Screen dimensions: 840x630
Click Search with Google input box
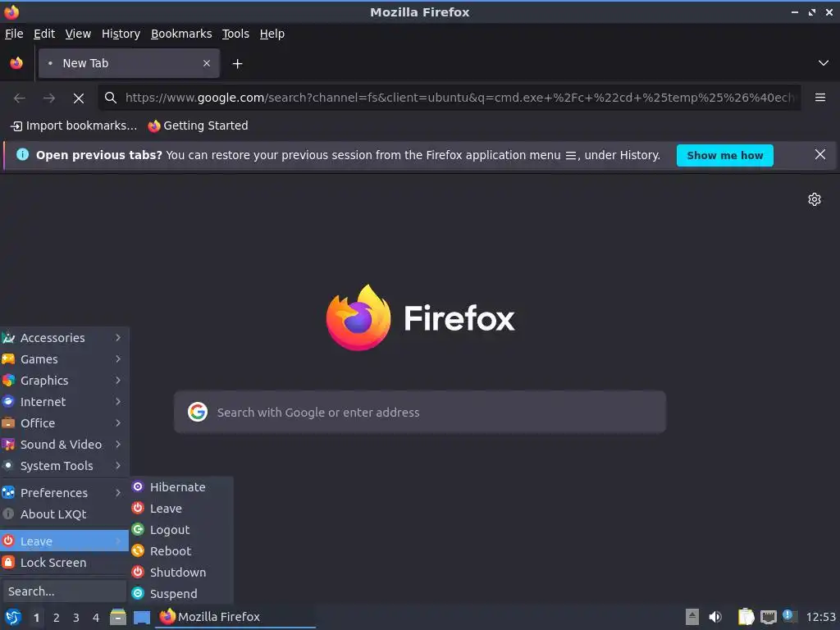pyautogui.click(x=419, y=412)
